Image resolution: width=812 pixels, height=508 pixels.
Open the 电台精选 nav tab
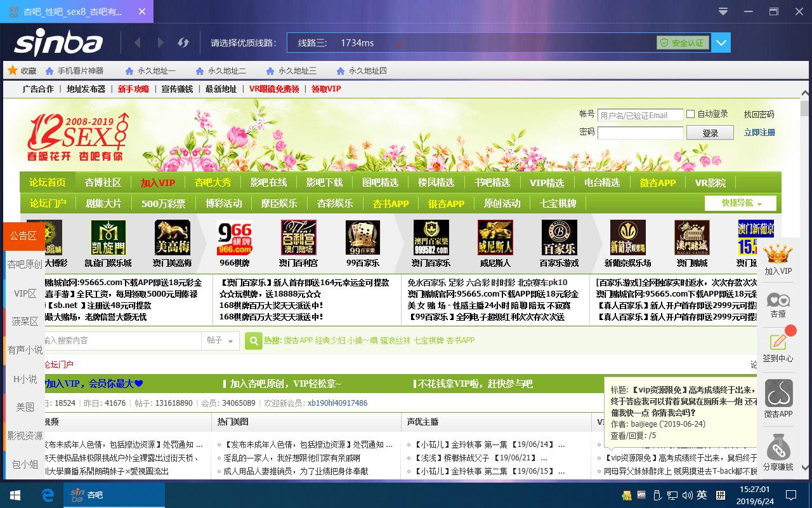pos(602,182)
